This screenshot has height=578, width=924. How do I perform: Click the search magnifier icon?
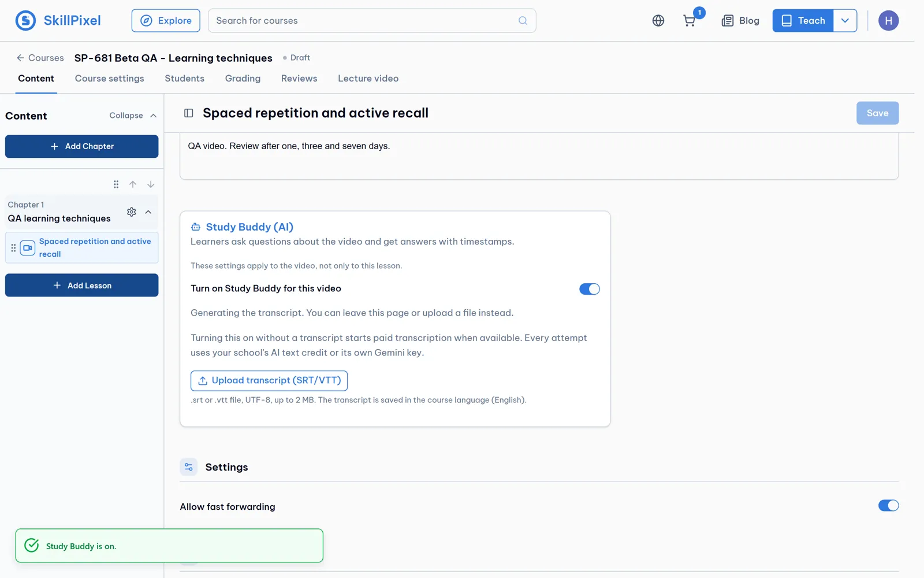pyautogui.click(x=523, y=21)
